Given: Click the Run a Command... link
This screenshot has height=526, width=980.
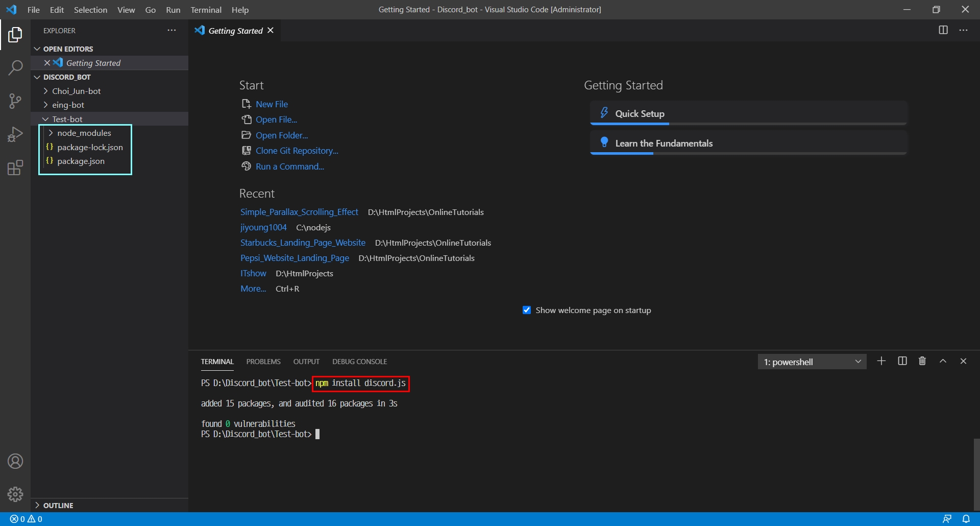Looking at the screenshot, I should pyautogui.click(x=290, y=166).
